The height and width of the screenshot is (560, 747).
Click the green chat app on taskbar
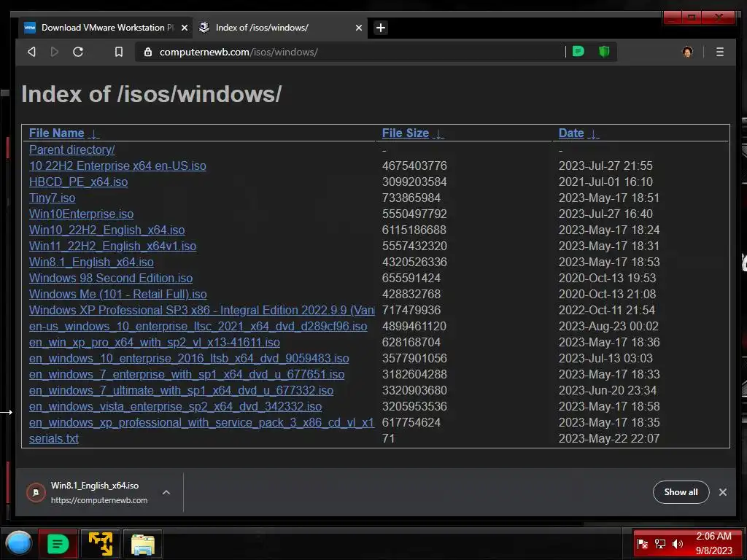58,544
